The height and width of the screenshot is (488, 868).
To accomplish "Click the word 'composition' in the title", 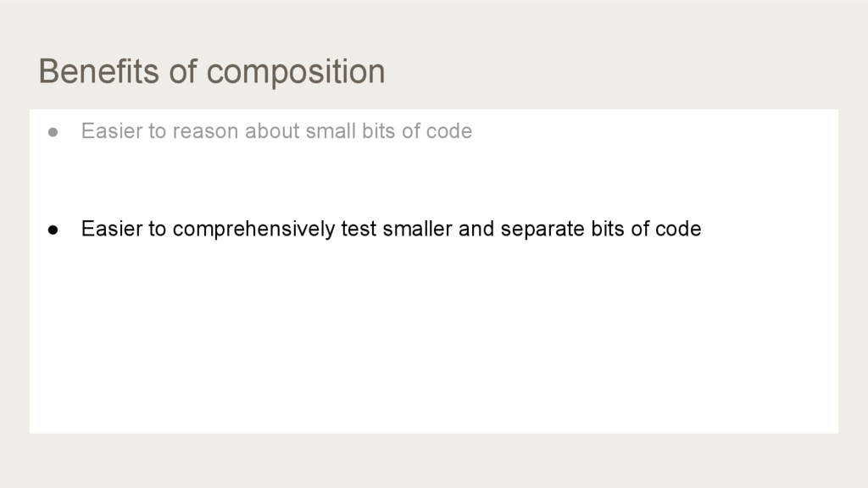I will tap(296, 73).
